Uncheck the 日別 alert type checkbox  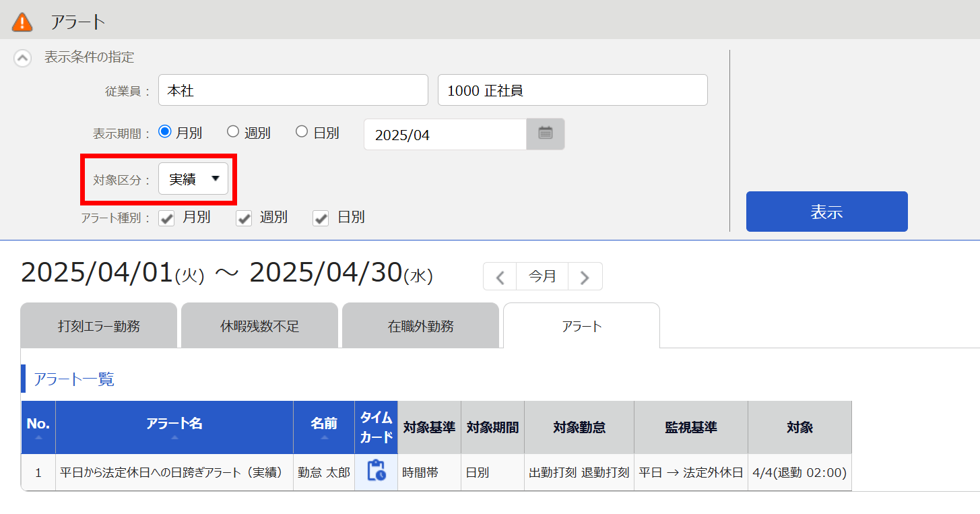[x=321, y=218]
